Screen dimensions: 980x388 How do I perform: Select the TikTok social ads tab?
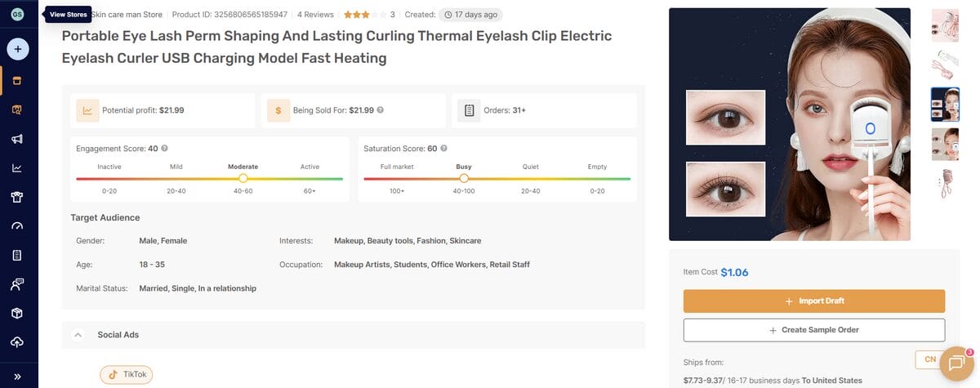point(126,374)
